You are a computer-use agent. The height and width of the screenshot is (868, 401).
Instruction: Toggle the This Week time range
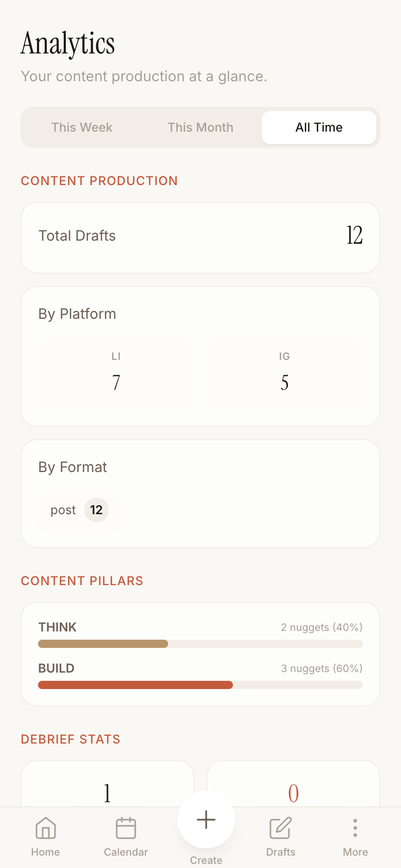click(82, 127)
